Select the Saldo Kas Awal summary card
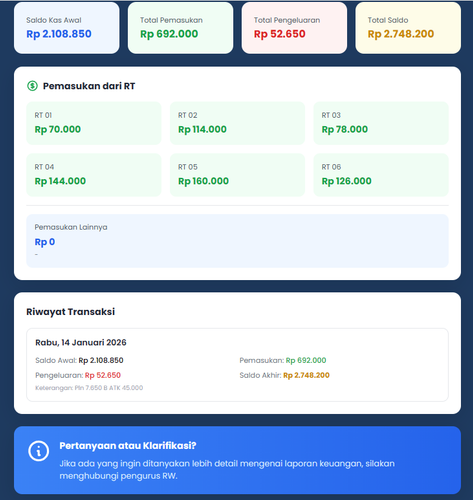Screen dimensions: 473x500 [67, 28]
